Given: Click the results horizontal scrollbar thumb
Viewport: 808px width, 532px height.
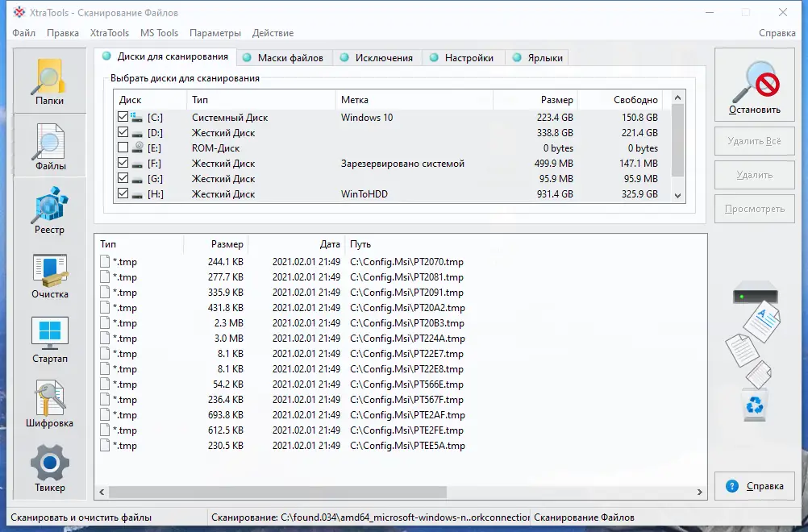Looking at the screenshot, I should (277, 492).
